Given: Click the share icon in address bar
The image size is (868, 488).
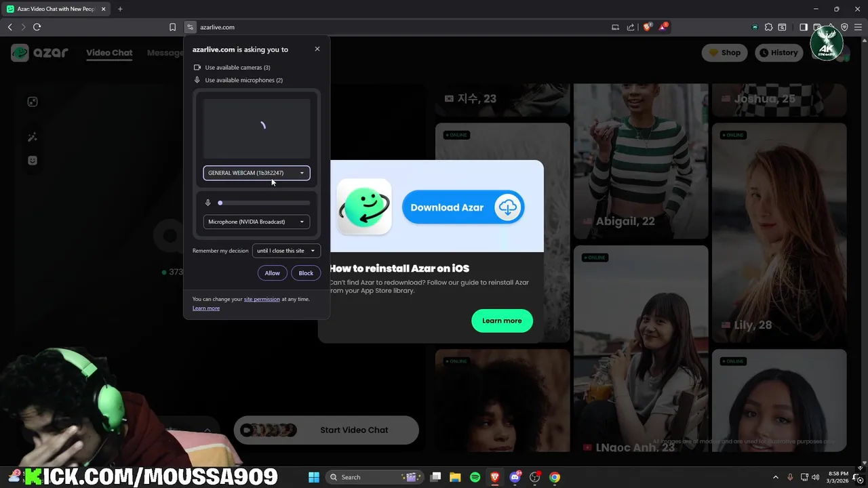Looking at the screenshot, I should (631, 27).
